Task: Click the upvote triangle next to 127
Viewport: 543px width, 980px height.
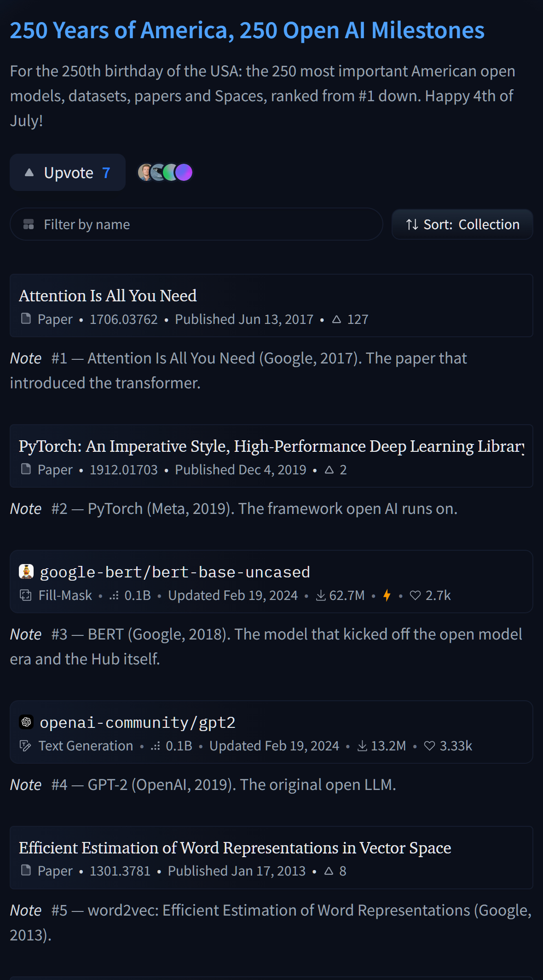Action: (336, 319)
